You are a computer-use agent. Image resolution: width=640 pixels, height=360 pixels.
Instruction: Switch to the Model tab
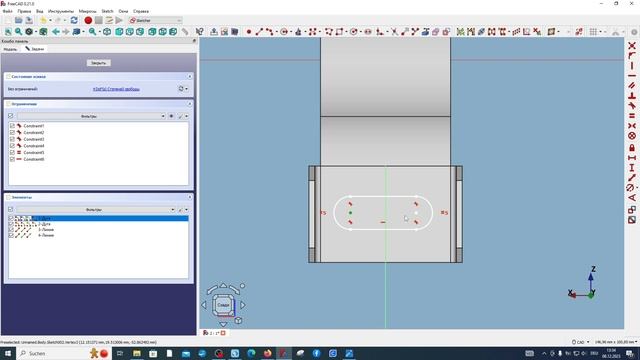pyautogui.click(x=10, y=49)
